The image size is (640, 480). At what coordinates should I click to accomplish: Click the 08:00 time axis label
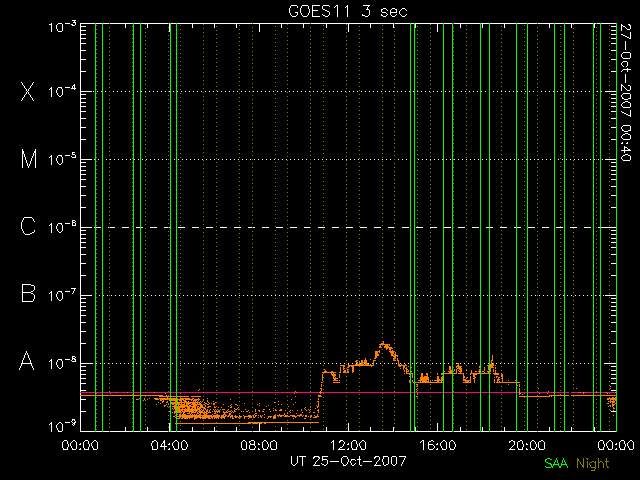click(x=259, y=445)
